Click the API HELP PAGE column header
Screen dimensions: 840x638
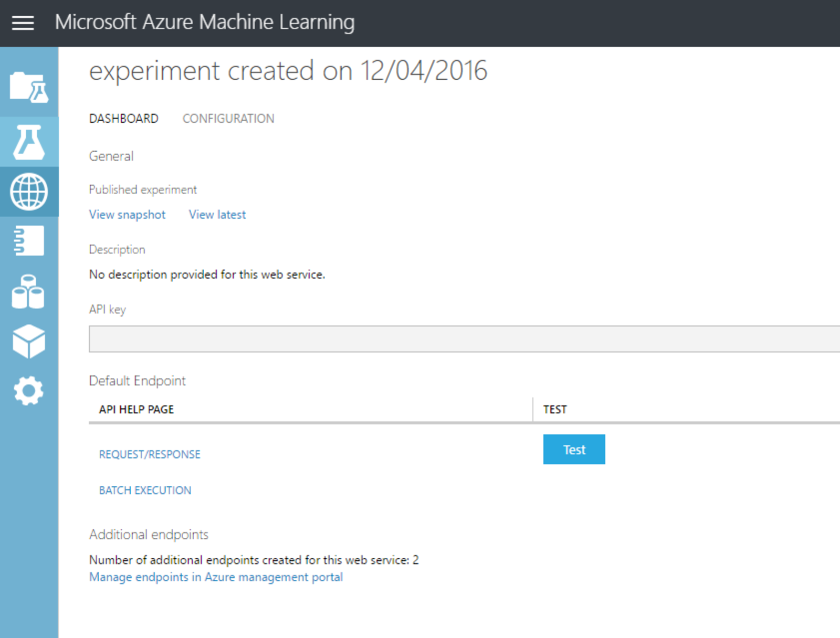[x=136, y=409]
